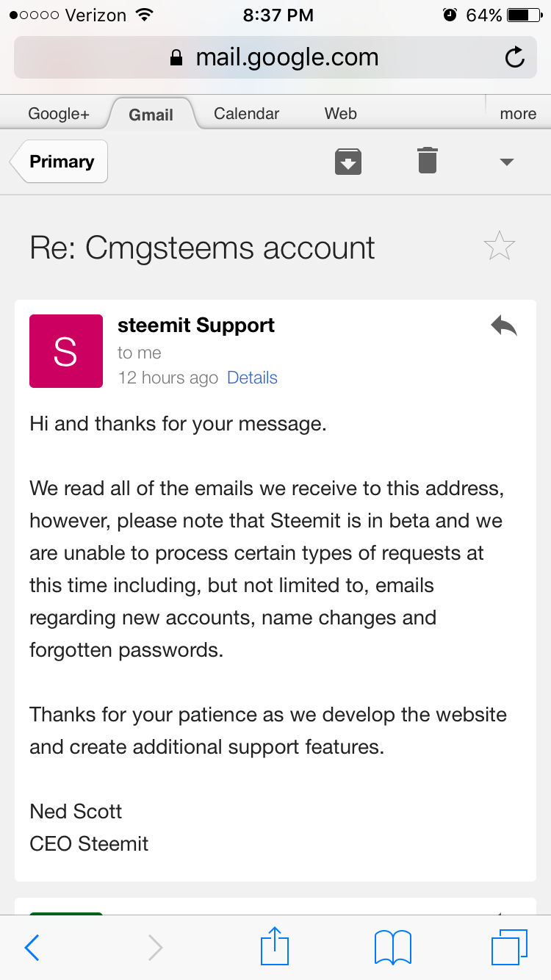Show open tabs in Safari
The height and width of the screenshot is (980, 551).
pyautogui.click(x=509, y=948)
